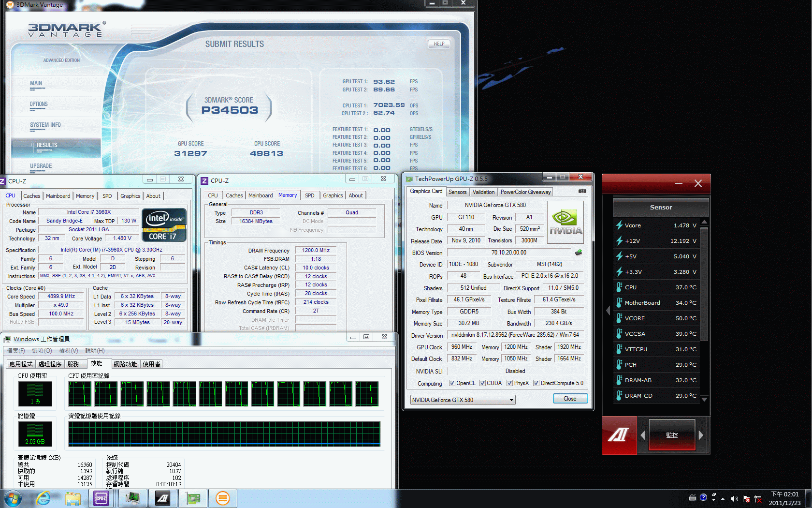Click the Intel Core i7 logo
The height and width of the screenshot is (508, 812).
pos(164,224)
